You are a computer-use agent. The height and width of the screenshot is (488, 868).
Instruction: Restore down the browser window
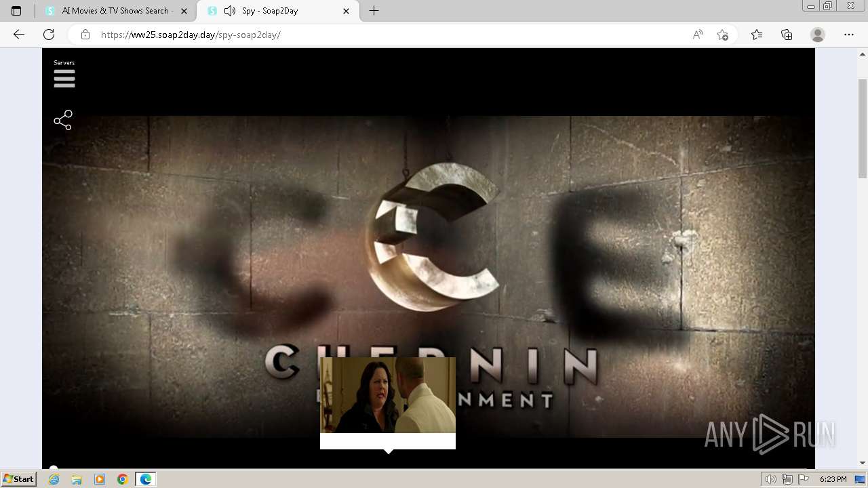pyautogui.click(x=828, y=6)
